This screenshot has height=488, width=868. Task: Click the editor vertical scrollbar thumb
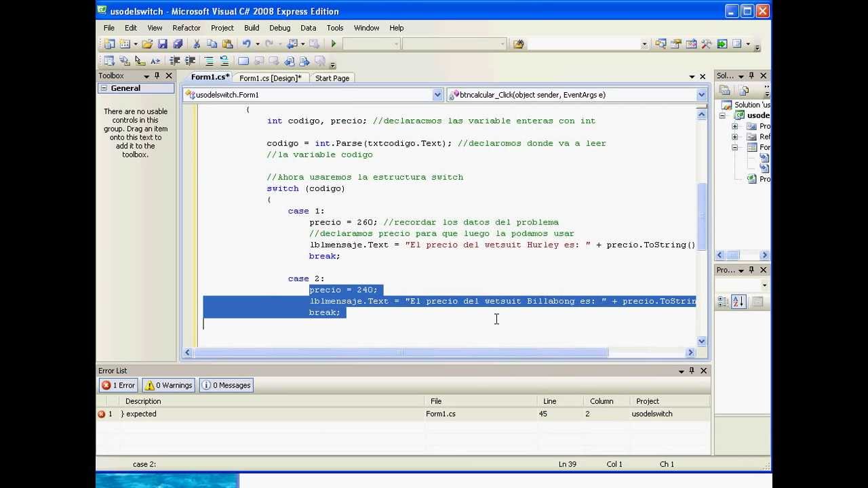pos(702,217)
